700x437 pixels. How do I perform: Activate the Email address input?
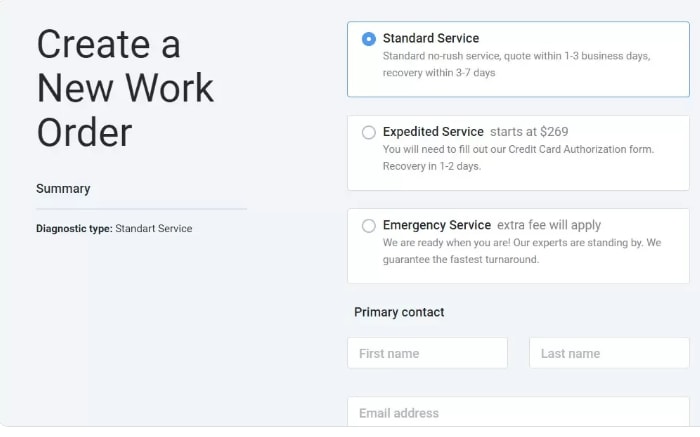point(518,413)
